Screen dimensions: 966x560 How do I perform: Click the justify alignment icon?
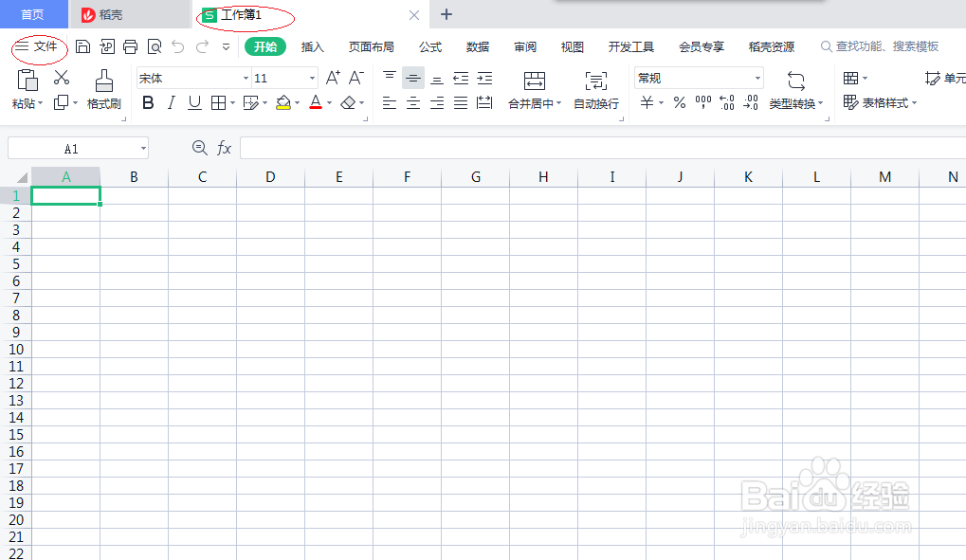coord(461,103)
